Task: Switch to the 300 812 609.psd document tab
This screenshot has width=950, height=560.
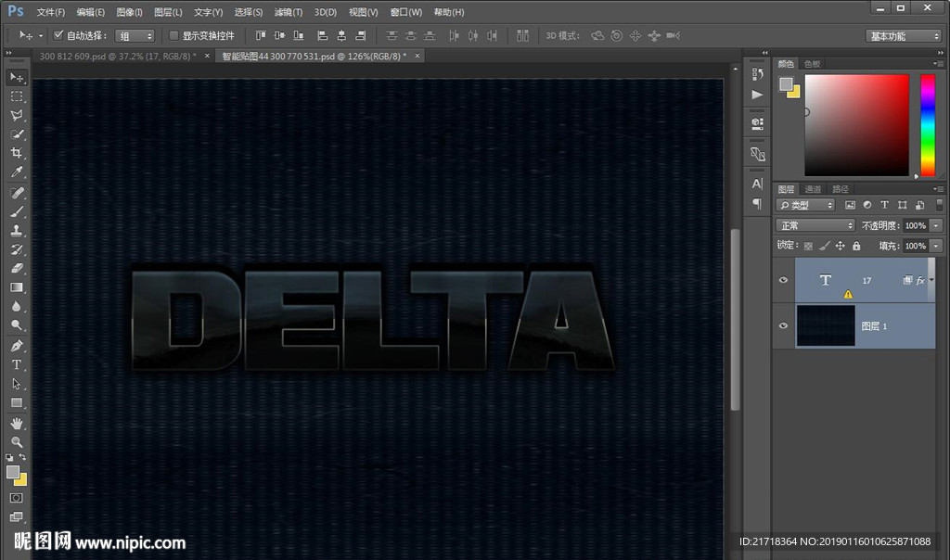Action: click(x=116, y=56)
